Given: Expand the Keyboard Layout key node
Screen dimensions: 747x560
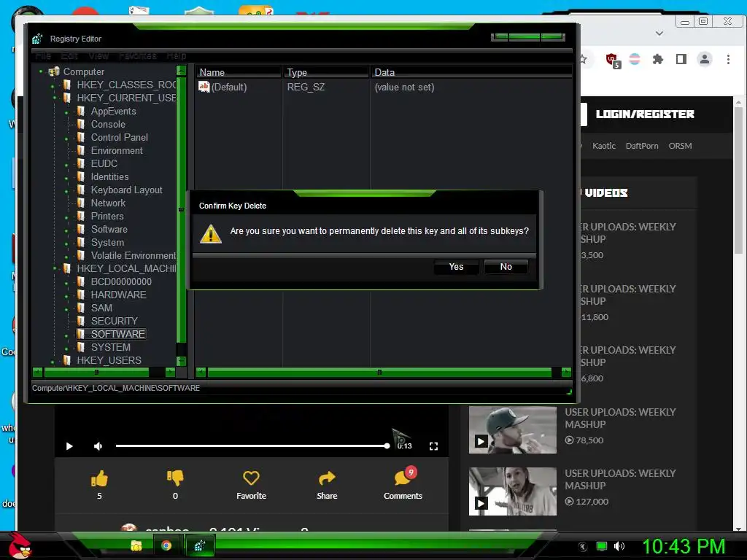Looking at the screenshot, I should [x=66, y=192].
